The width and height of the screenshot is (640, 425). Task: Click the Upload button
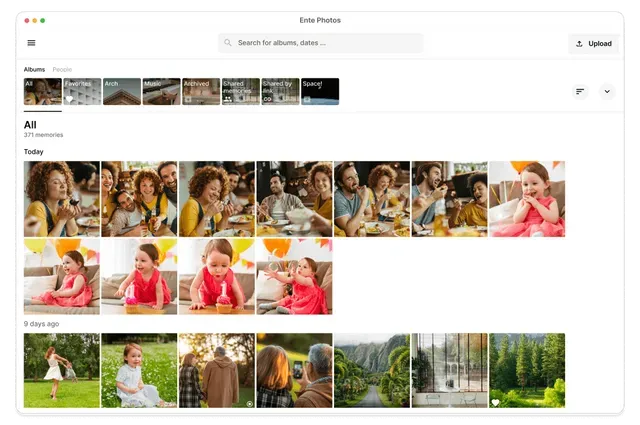tap(593, 43)
